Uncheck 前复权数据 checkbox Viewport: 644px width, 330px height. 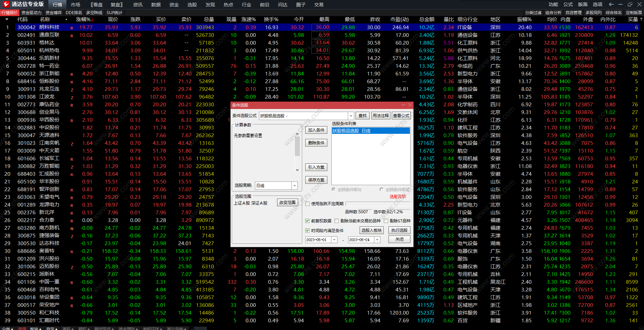[307, 221]
